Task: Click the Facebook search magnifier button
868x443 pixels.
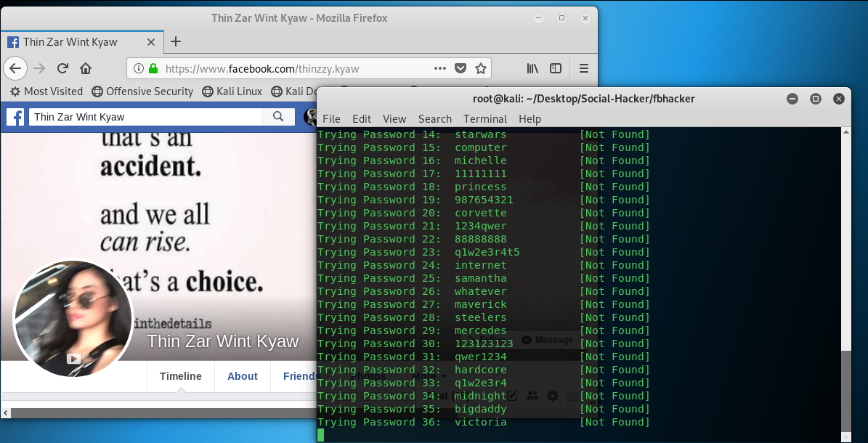Action: pos(278,116)
